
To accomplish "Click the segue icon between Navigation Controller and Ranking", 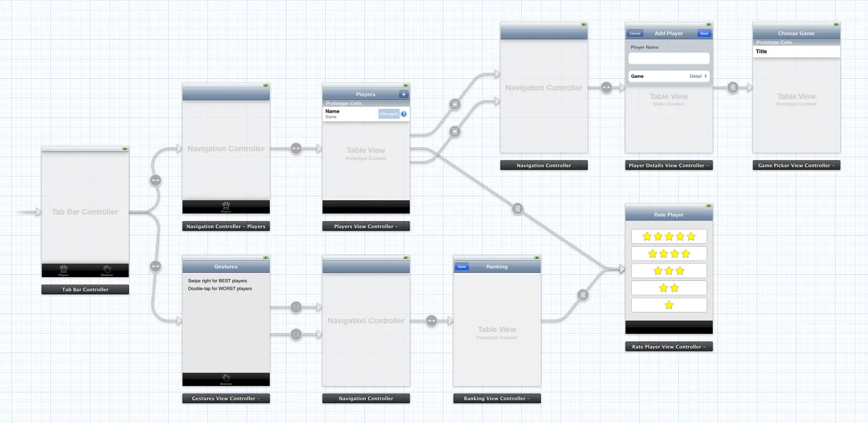I will point(432,321).
